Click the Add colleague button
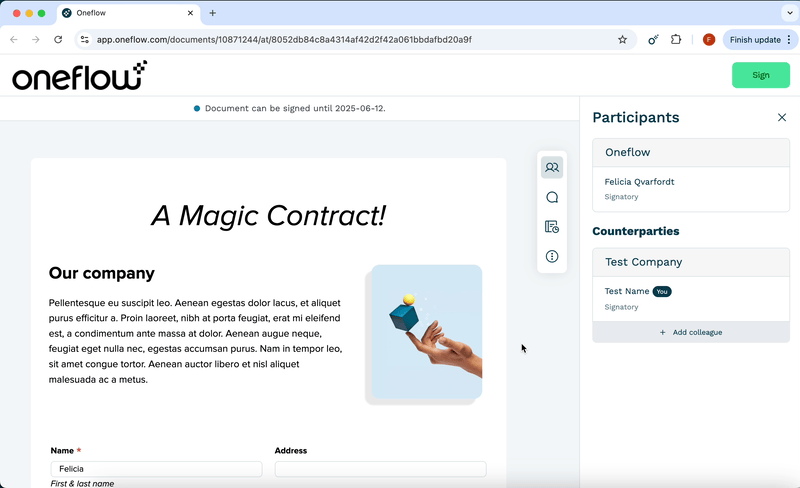The image size is (800, 488). coord(691,332)
